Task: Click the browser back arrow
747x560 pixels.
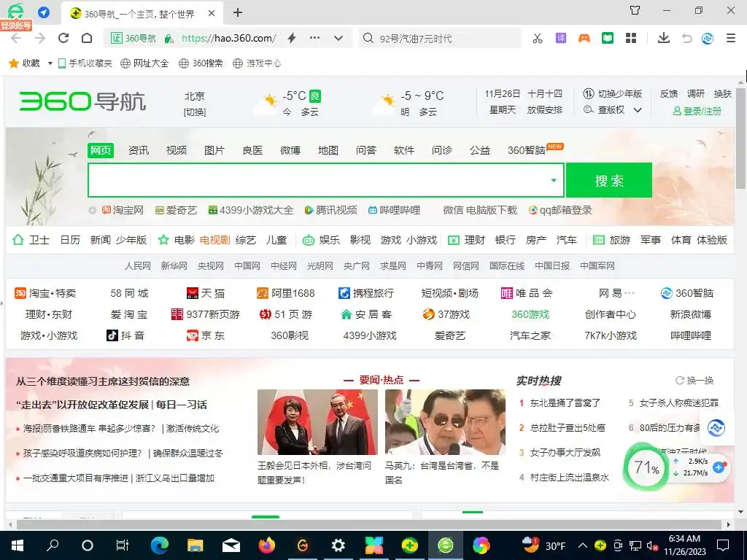Action: click(x=16, y=38)
